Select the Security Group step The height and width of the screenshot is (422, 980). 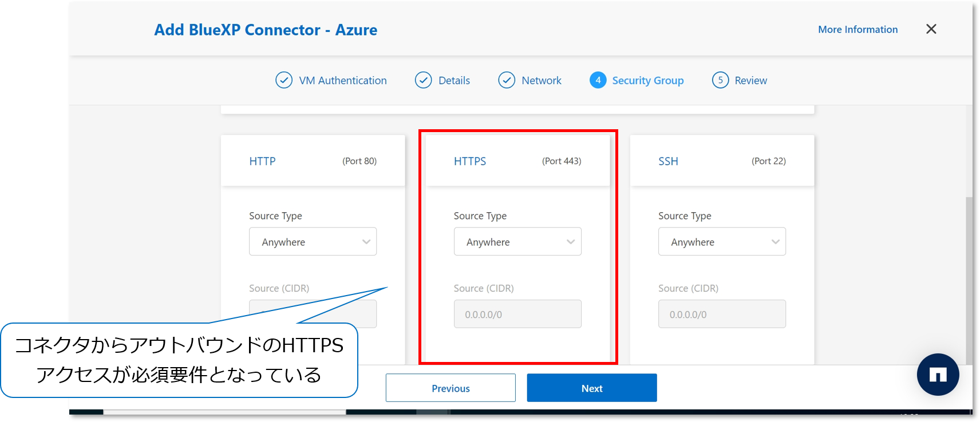[x=647, y=81]
